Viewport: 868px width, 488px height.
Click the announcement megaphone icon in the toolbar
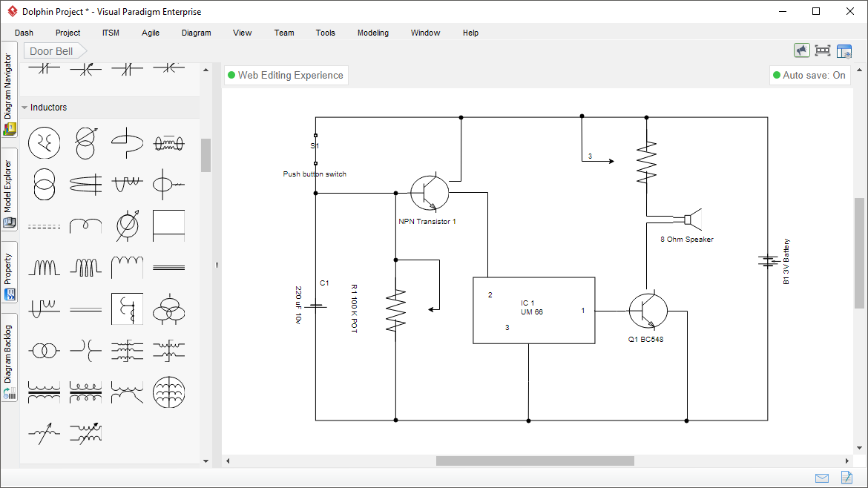click(802, 50)
